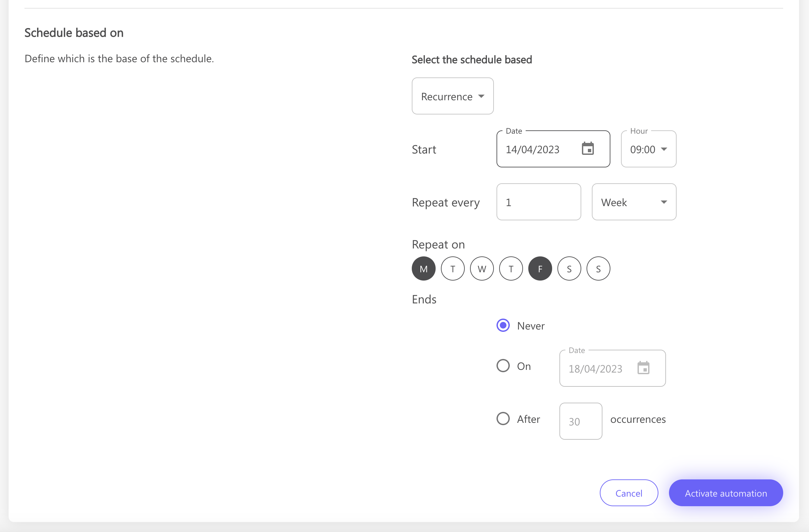Toggle Tuesday day circle

[453, 268]
